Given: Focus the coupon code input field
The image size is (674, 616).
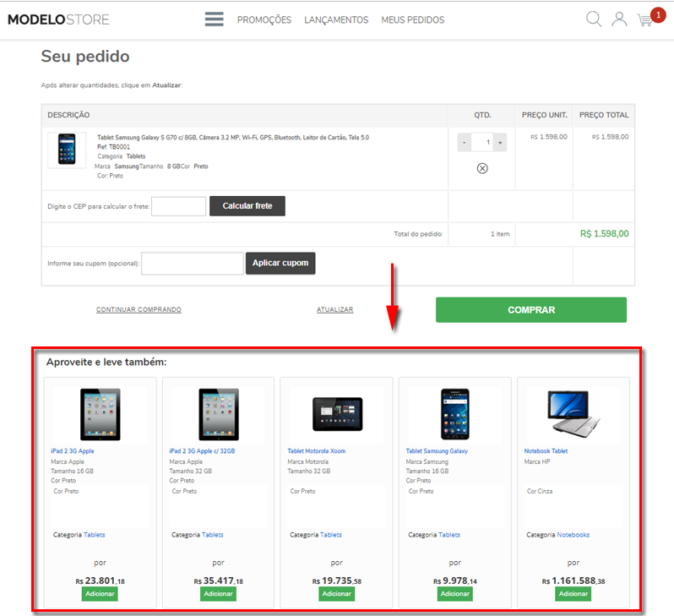Looking at the screenshot, I should point(193,264).
